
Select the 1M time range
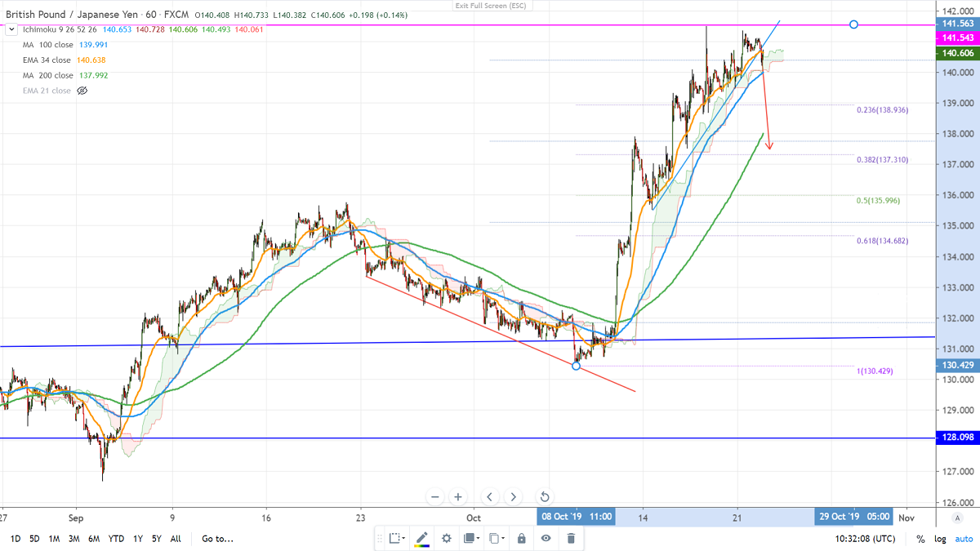(54, 539)
